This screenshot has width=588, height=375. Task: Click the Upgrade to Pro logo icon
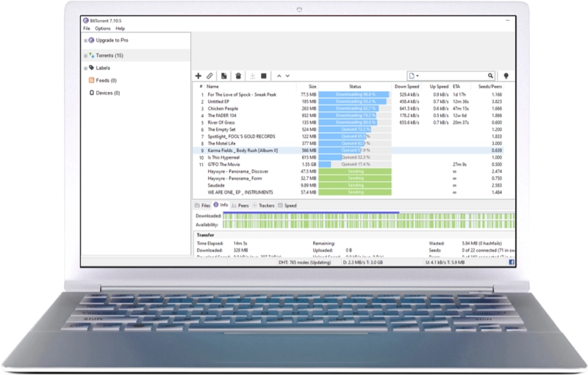click(91, 40)
